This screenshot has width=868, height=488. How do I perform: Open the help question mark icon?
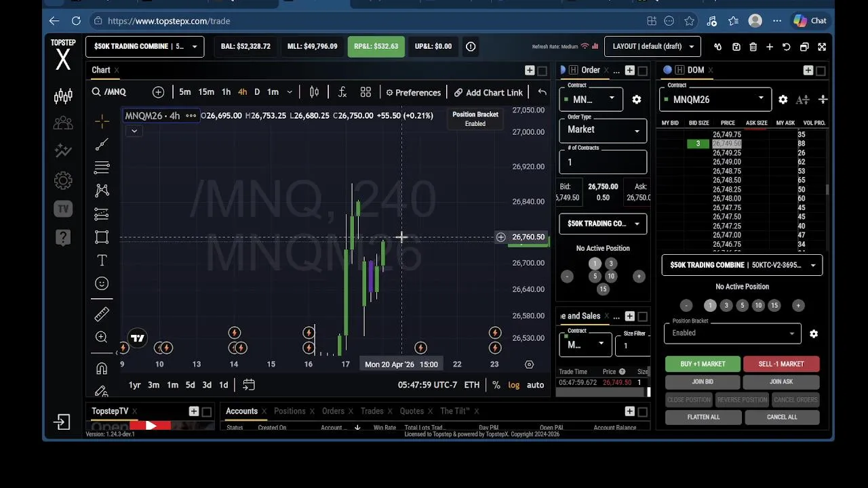pos(63,237)
